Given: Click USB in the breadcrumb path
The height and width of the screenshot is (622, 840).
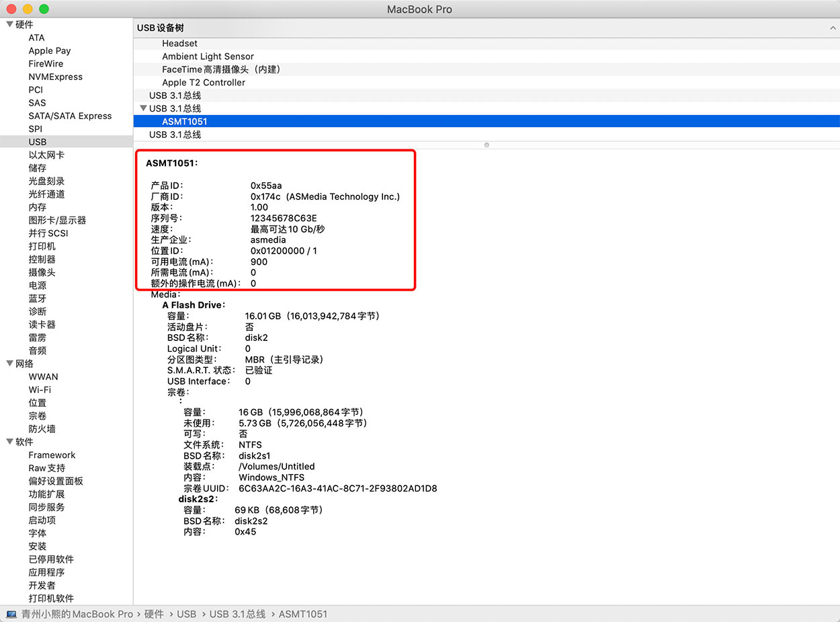Looking at the screenshot, I should click(187, 614).
